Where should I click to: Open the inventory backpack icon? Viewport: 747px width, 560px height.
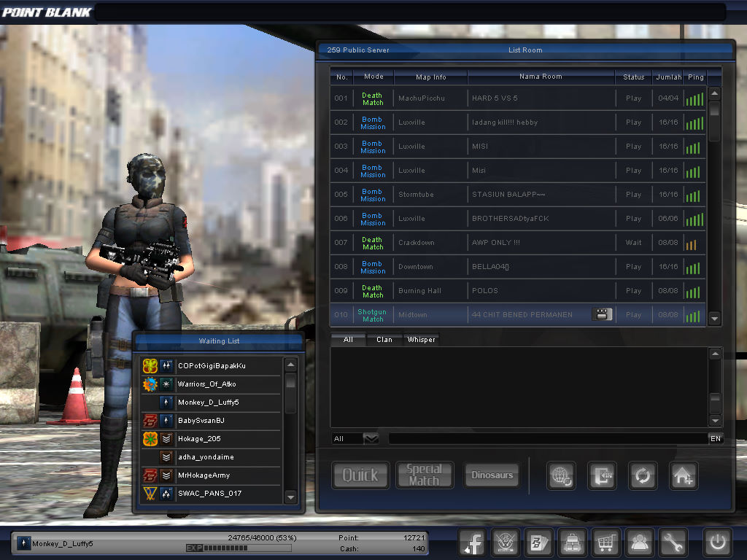572,542
